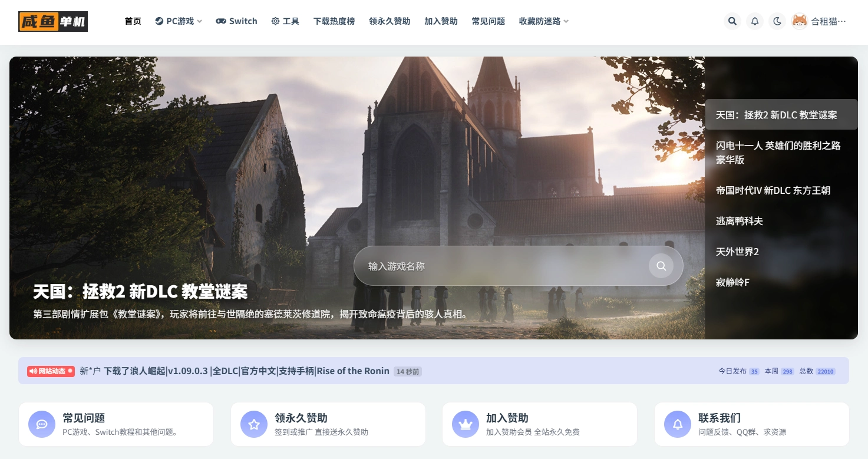The height and width of the screenshot is (459, 868).
Task: Open the Switch menu item
Action: coord(236,21)
